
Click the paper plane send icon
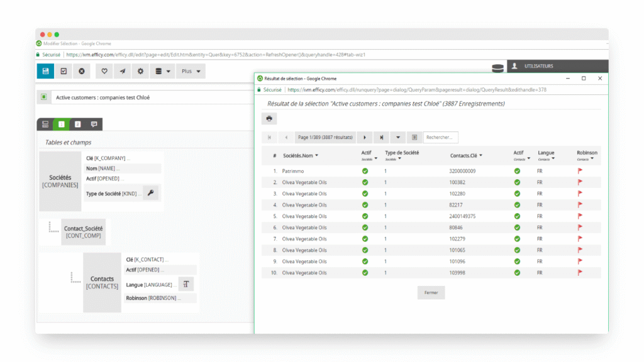tap(122, 71)
